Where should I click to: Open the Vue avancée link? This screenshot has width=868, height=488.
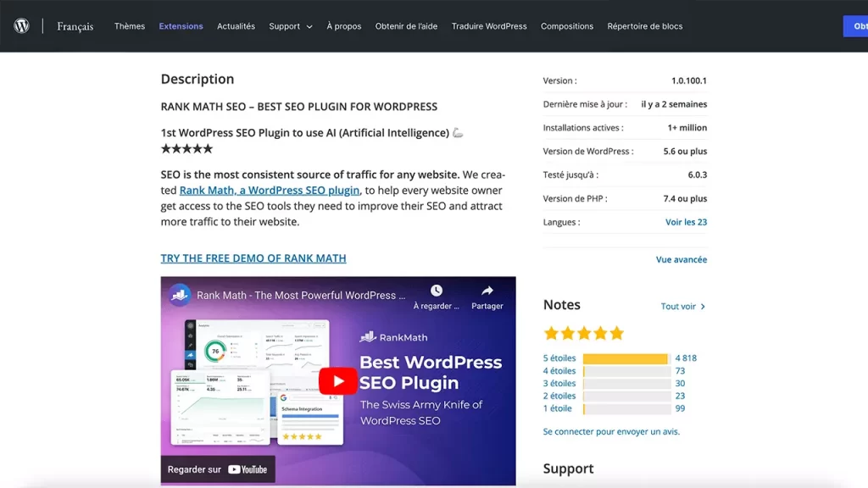tap(682, 259)
